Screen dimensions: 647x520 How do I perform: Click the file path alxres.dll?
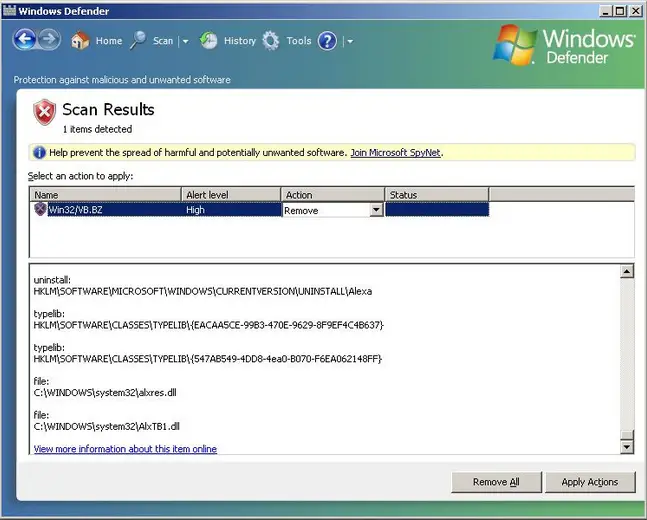coord(105,392)
